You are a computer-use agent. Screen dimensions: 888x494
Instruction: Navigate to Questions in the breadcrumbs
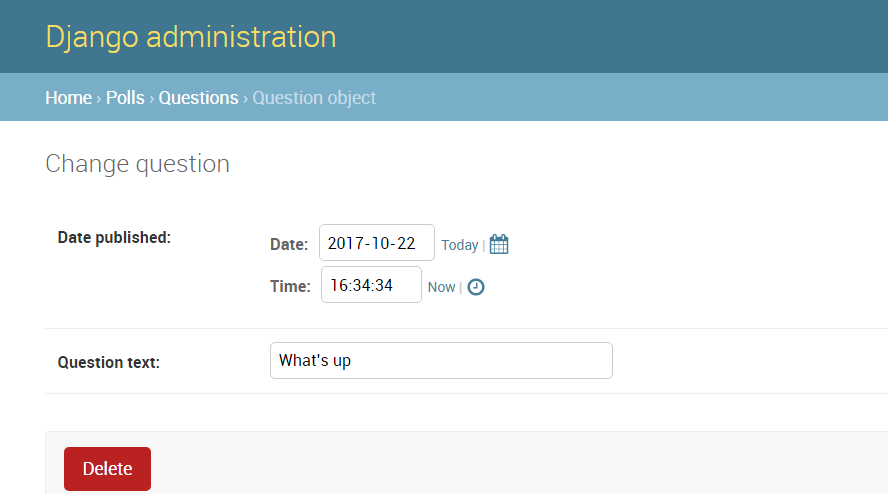pyautogui.click(x=198, y=97)
